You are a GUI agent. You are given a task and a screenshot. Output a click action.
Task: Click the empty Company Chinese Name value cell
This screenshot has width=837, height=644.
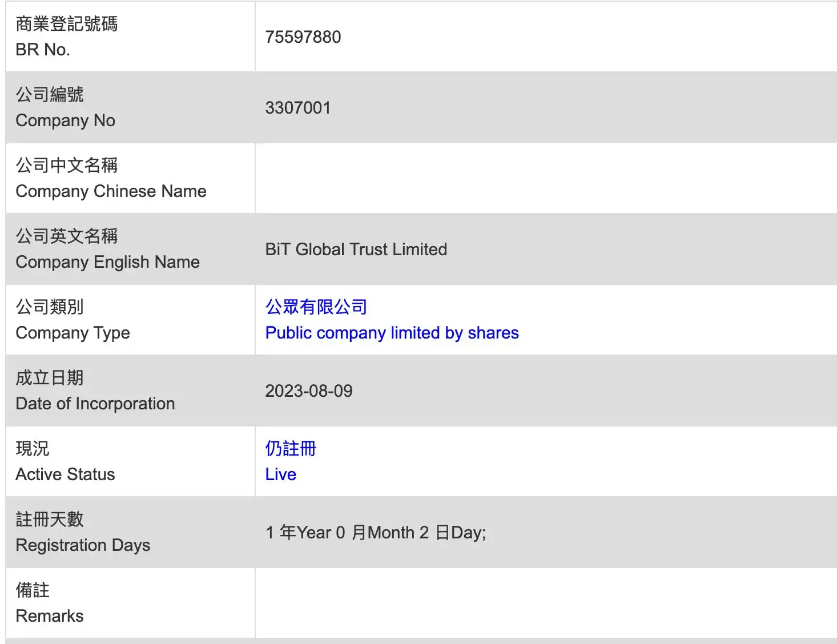pyautogui.click(x=545, y=179)
